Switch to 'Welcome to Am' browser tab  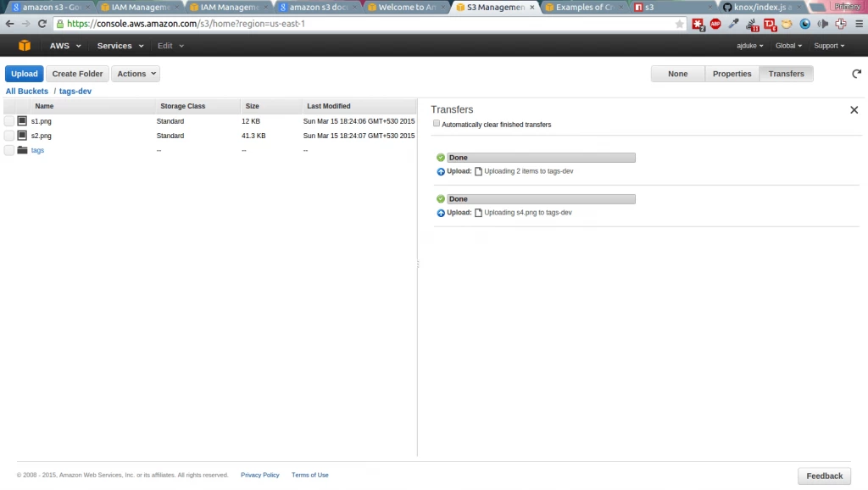pyautogui.click(x=406, y=7)
